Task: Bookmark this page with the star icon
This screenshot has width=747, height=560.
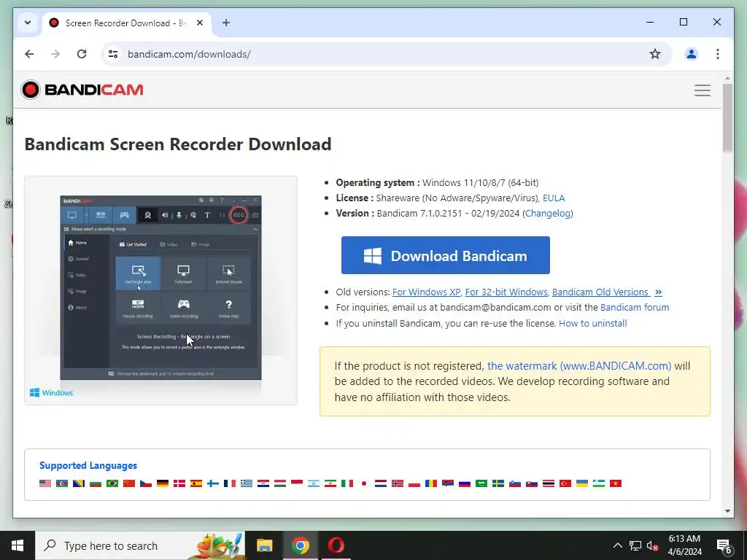Action: [655, 54]
